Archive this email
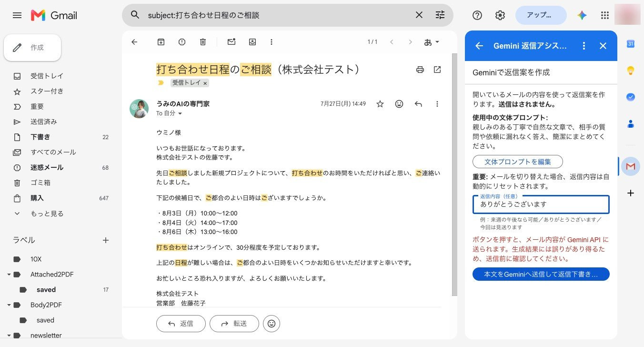This screenshot has height=347, width=644. coord(161,42)
